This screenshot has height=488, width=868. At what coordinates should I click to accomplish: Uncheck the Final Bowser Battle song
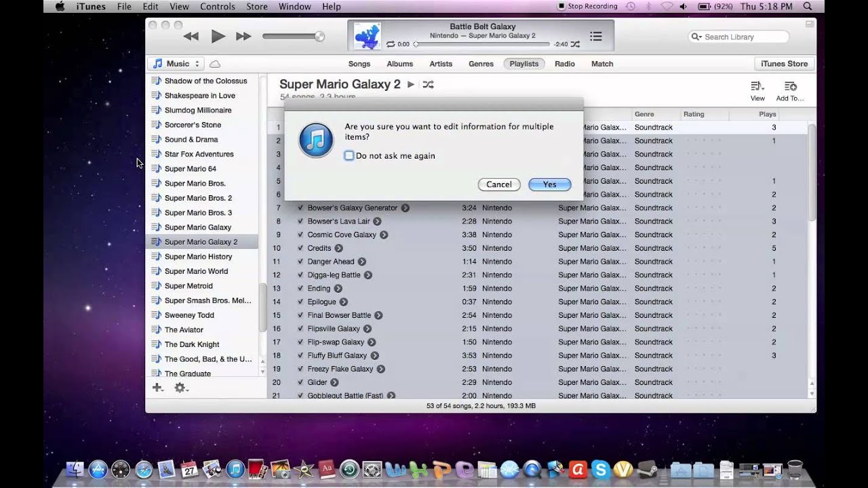tap(300, 315)
